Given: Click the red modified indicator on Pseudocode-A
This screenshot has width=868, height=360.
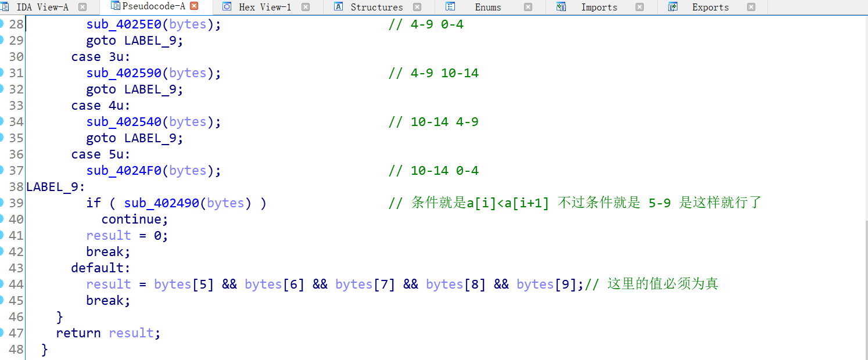Looking at the screenshot, I should [x=193, y=7].
